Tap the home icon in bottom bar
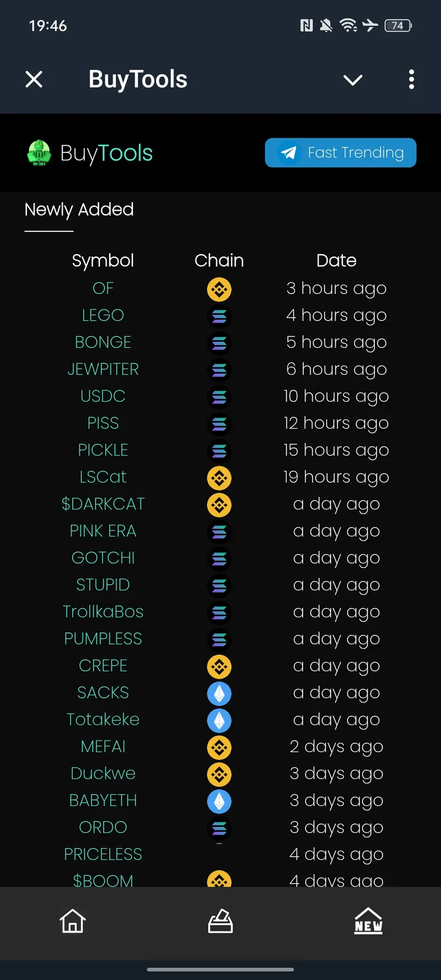The width and height of the screenshot is (441, 980). (x=72, y=921)
